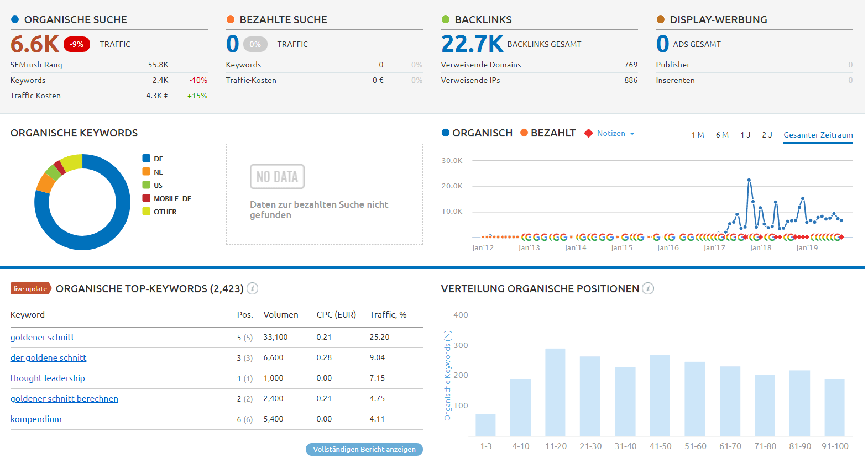
Task: Click the NO DATA stamp icon
Action: point(277,177)
